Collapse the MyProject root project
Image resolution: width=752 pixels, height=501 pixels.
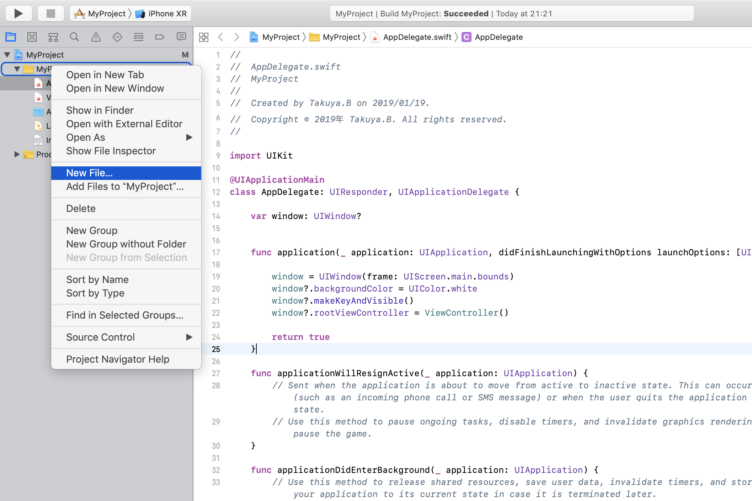click(x=7, y=55)
